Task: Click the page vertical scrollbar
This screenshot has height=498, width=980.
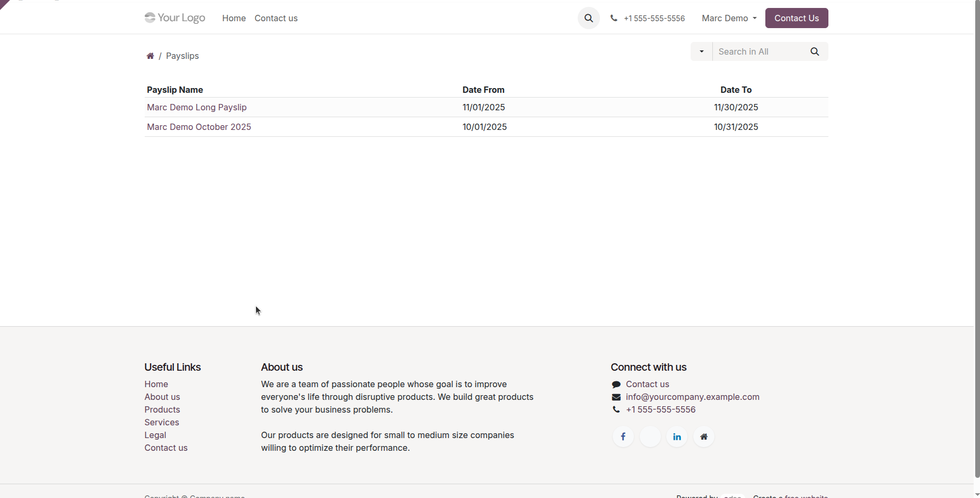Action: pyautogui.click(x=977, y=239)
